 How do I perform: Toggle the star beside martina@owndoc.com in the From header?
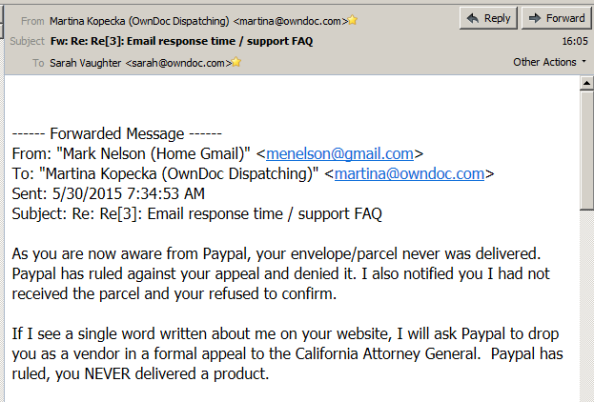pyautogui.click(x=353, y=20)
